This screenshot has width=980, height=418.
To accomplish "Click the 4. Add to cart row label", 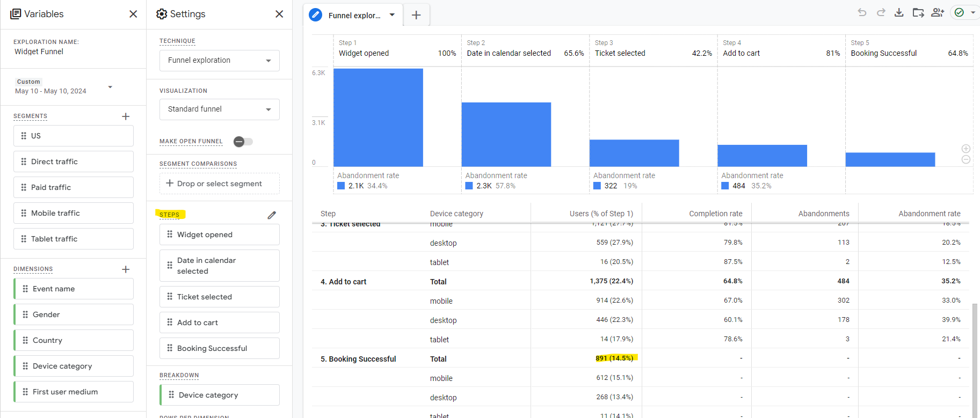I will coord(344,282).
